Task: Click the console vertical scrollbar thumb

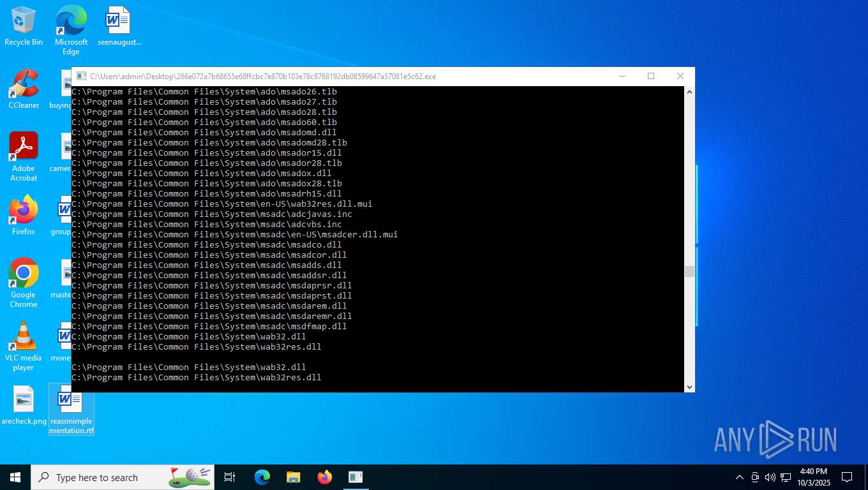Action: (689, 272)
